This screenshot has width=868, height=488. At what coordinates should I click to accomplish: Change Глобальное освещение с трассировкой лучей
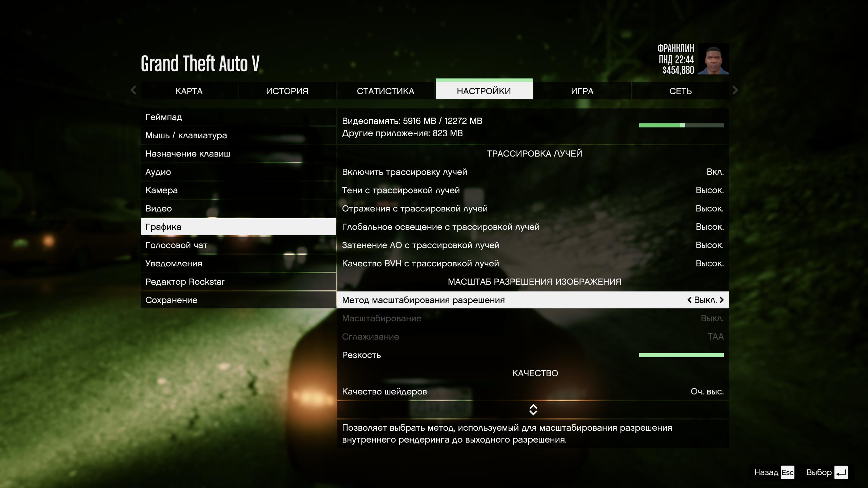(533, 227)
